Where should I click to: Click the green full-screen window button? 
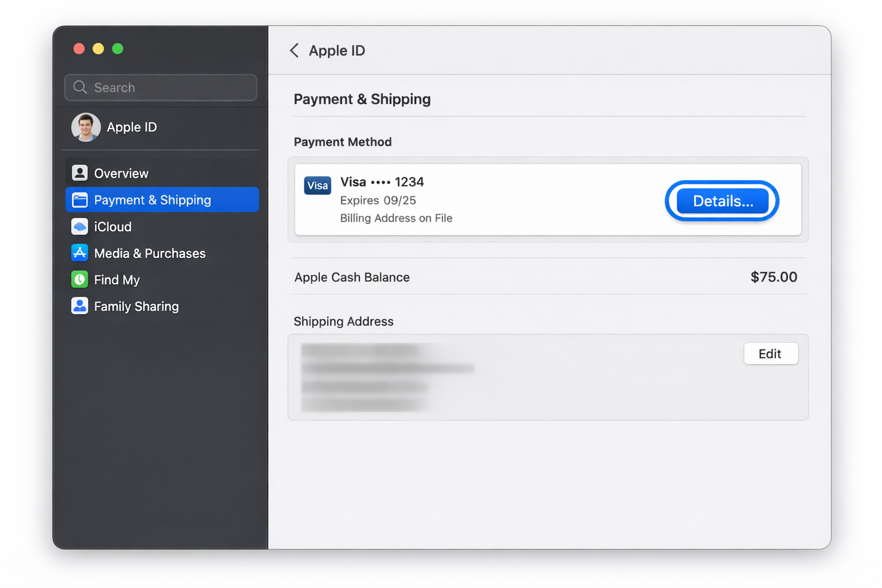coord(118,49)
